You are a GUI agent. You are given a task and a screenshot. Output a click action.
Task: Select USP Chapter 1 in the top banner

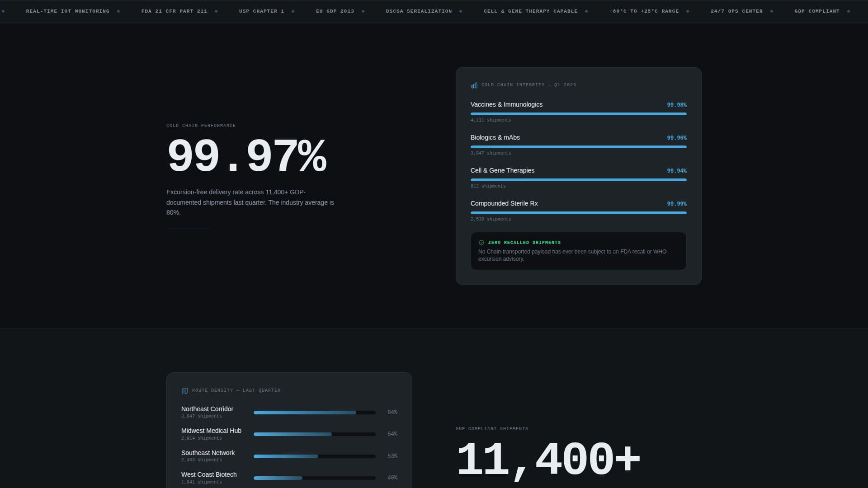[x=262, y=11]
